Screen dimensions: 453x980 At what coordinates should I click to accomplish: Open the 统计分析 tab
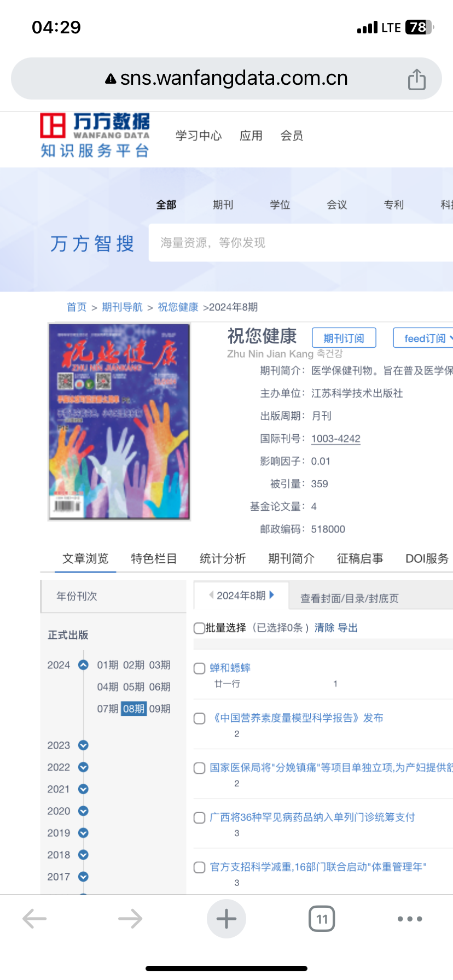223,558
